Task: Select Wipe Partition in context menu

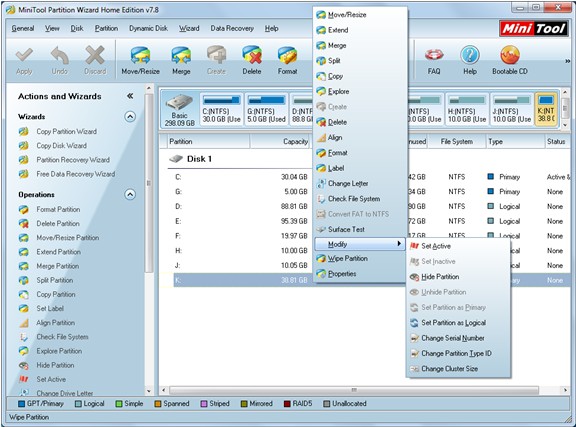Action: coord(360,258)
